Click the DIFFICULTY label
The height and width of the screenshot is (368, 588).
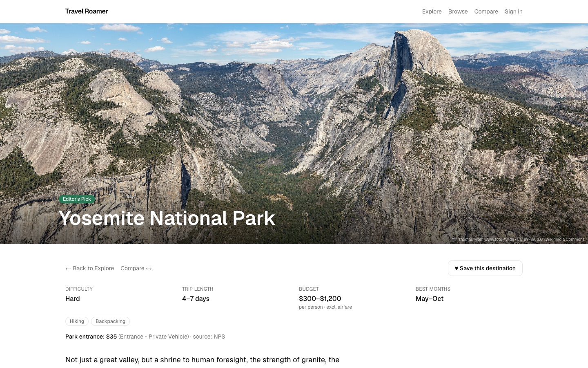tap(79, 289)
